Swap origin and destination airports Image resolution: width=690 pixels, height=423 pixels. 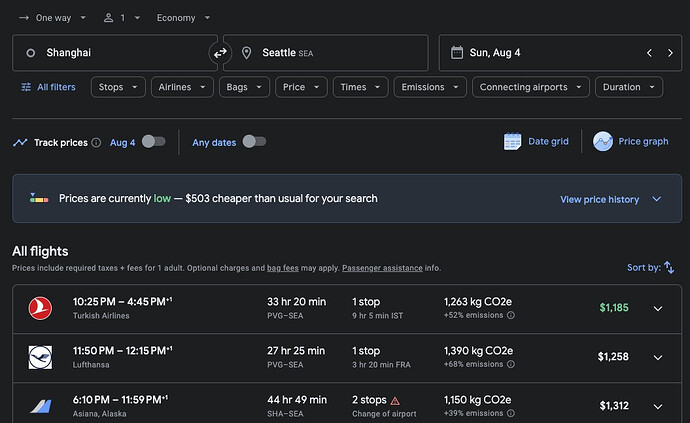220,53
